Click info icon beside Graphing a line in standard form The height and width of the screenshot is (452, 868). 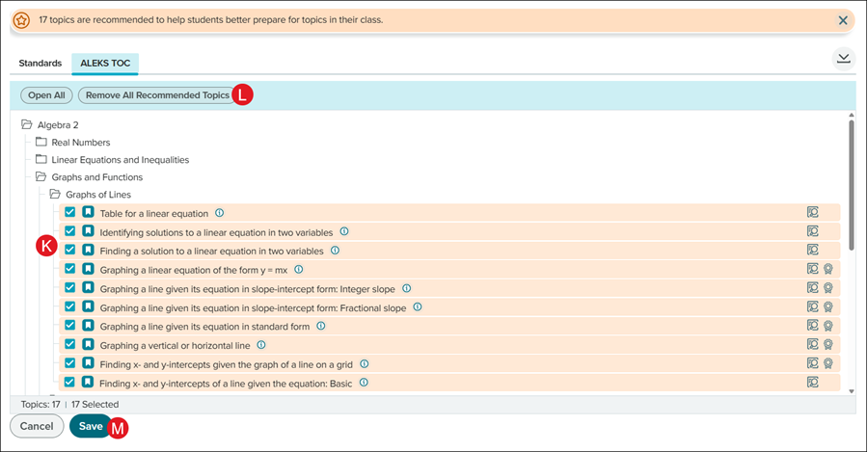pos(321,327)
